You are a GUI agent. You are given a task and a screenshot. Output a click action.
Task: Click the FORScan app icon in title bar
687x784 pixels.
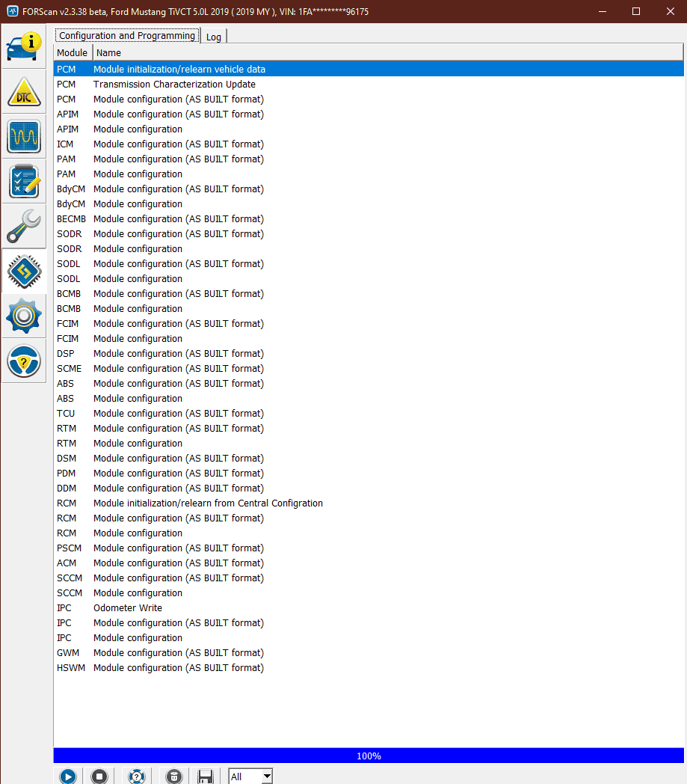click(x=13, y=11)
